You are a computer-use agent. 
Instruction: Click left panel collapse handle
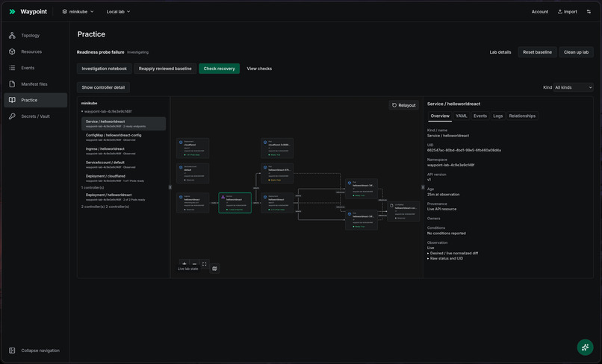coord(170,187)
